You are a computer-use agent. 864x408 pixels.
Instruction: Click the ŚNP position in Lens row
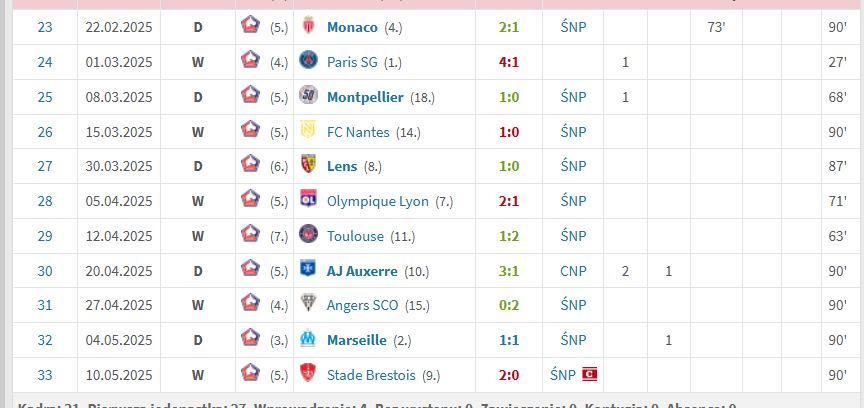coord(573,167)
